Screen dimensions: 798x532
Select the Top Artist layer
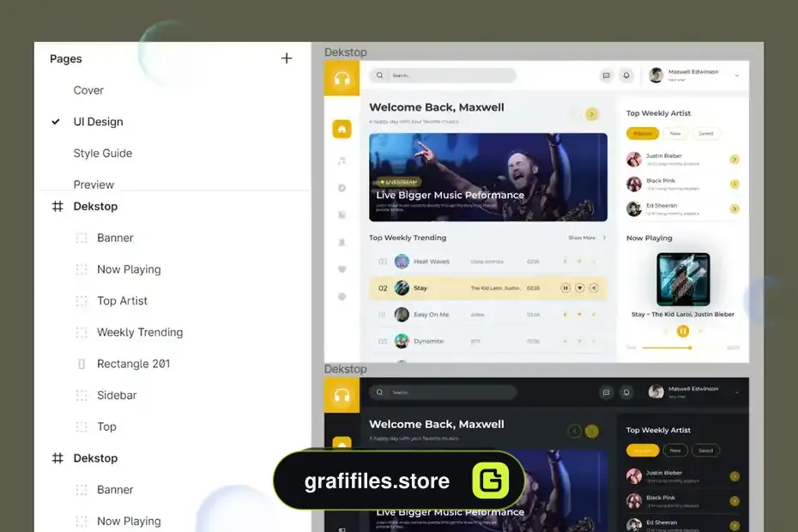pos(122,301)
